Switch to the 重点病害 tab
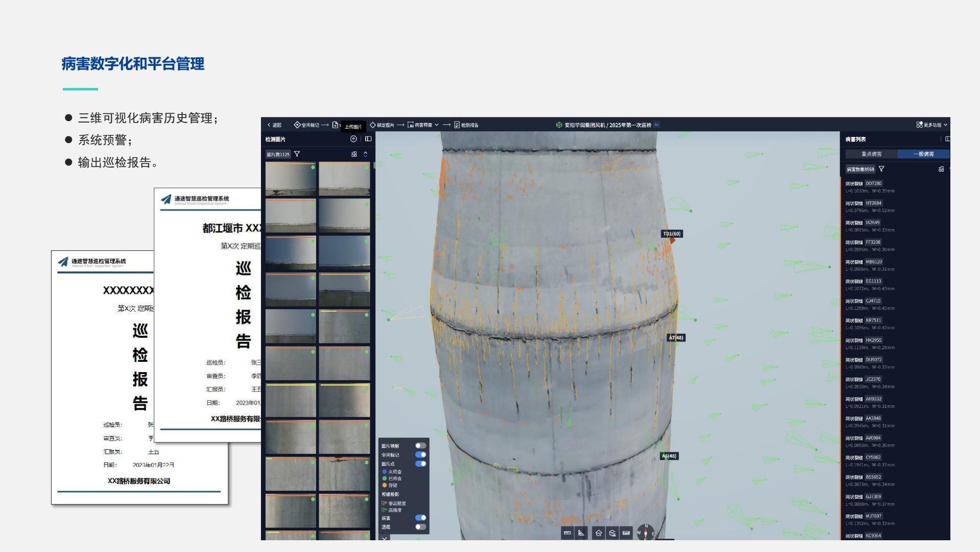This screenshot has width=980, height=552. 871,154
